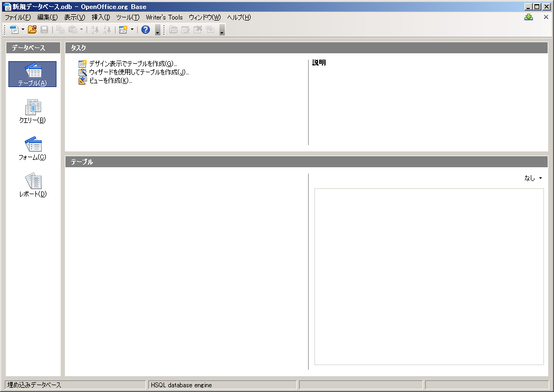Click the データベース pane header
Image resolution: width=554 pixels, height=392 pixels.
[33, 47]
